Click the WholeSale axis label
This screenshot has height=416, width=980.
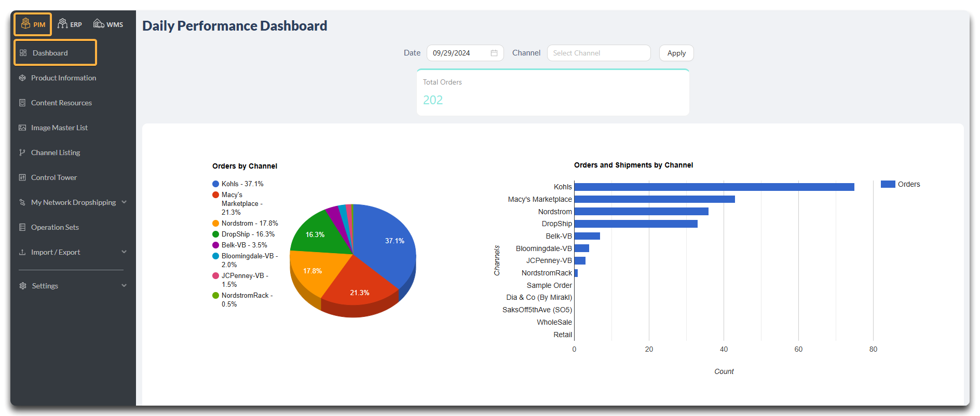coord(554,322)
